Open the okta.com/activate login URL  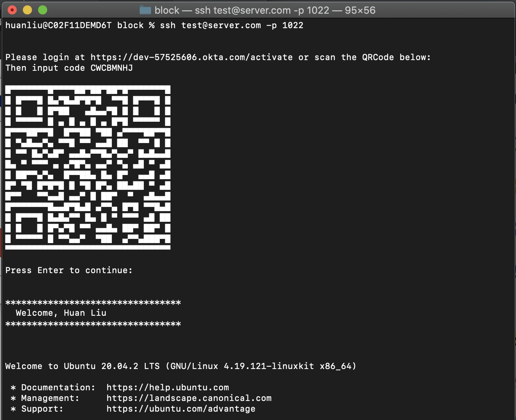point(191,57)
